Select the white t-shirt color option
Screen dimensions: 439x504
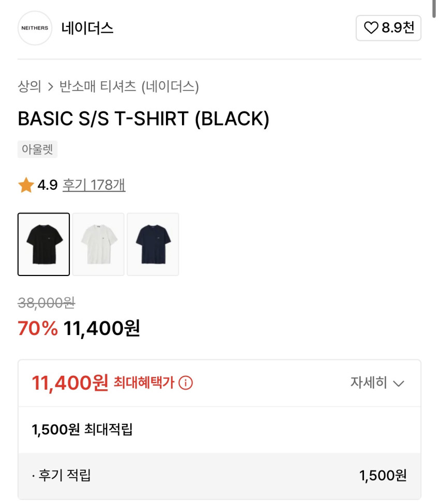(98, 245)
